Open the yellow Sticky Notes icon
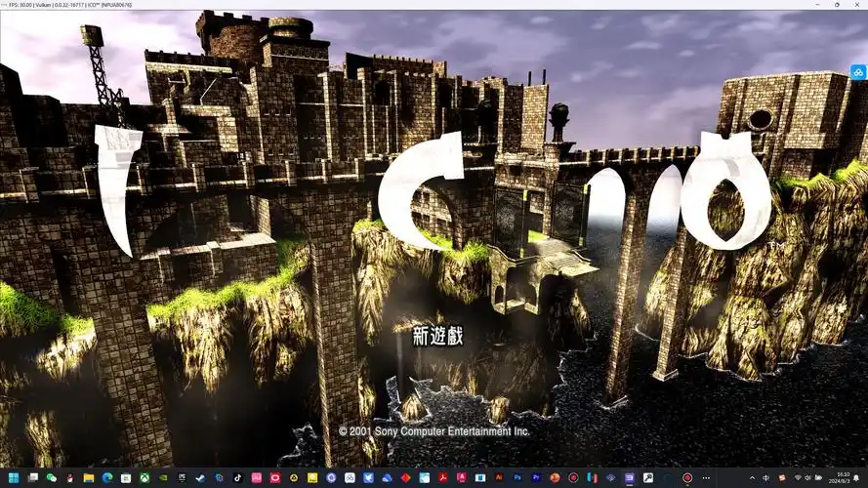 [312, 477]
